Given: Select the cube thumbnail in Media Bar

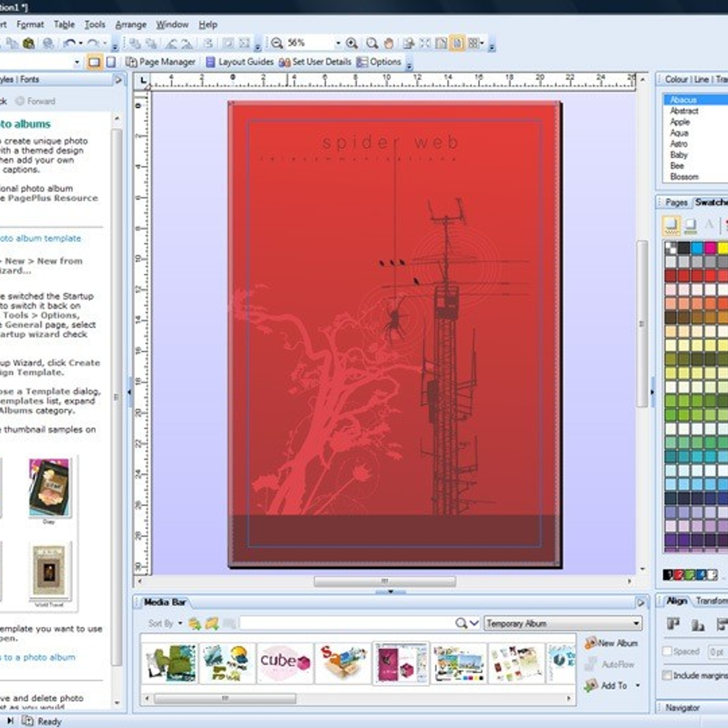Looking at the screenshot, I should [285, 662].
